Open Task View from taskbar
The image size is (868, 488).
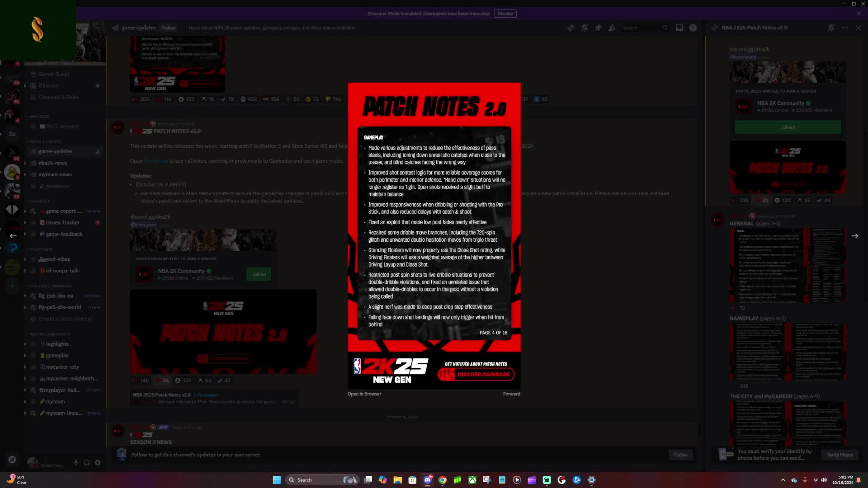368,480
